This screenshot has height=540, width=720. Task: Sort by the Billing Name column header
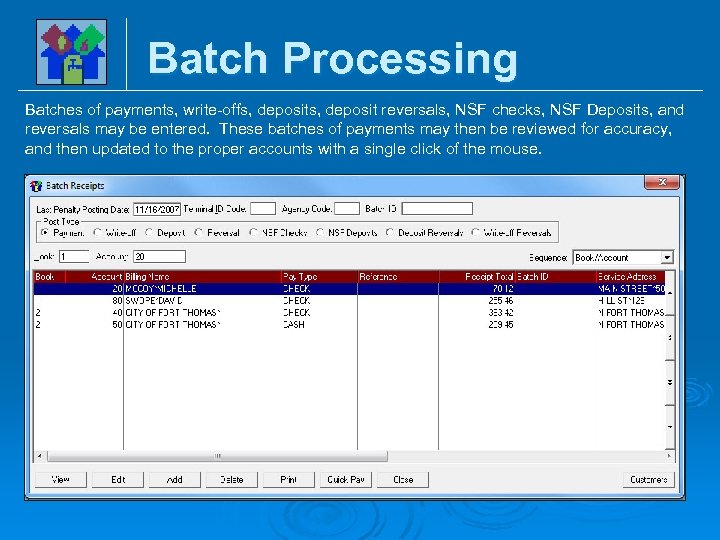click(202, 277)
